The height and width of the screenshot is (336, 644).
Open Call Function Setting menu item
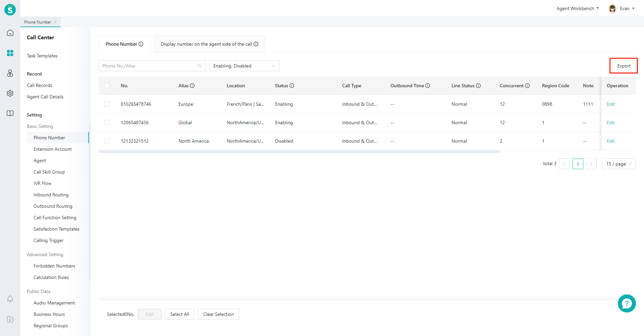coord(55,218)
